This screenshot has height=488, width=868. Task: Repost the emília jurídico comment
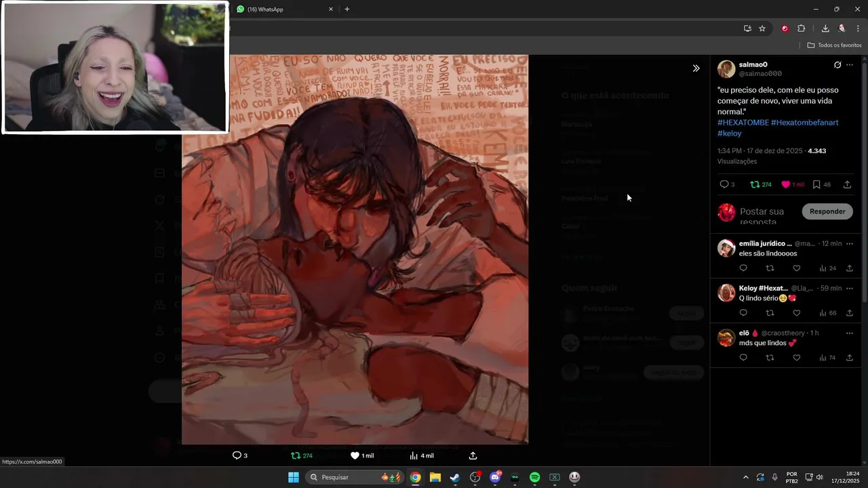770,268
